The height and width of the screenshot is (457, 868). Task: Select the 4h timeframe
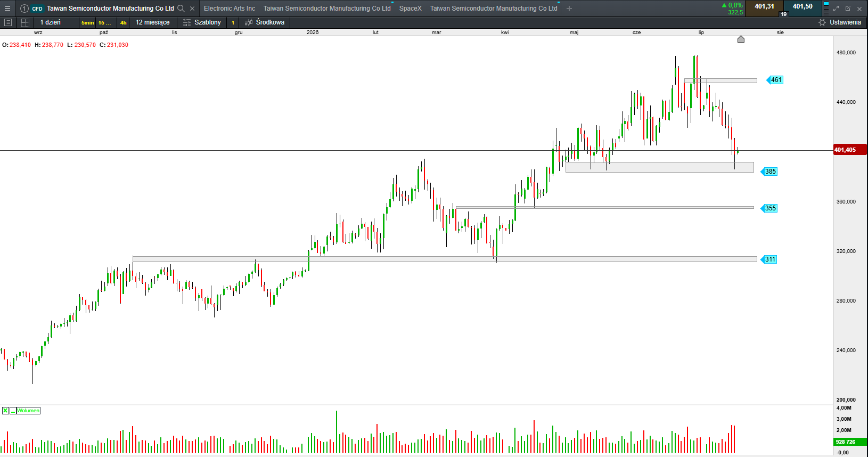pyautogui.click(x=123, y=22)
